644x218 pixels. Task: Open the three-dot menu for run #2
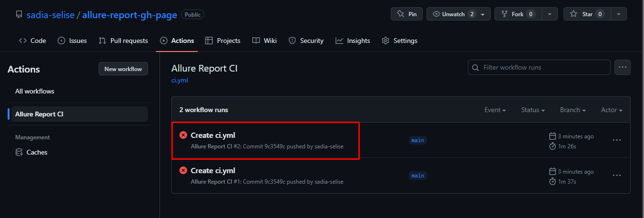[x=617, y=140]
